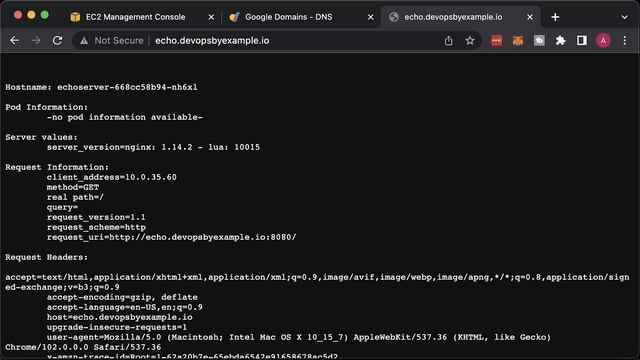Click the user-agent=Mozilla/5.0 line
Viewport: 640px width, 360px height.
point(299,337)
